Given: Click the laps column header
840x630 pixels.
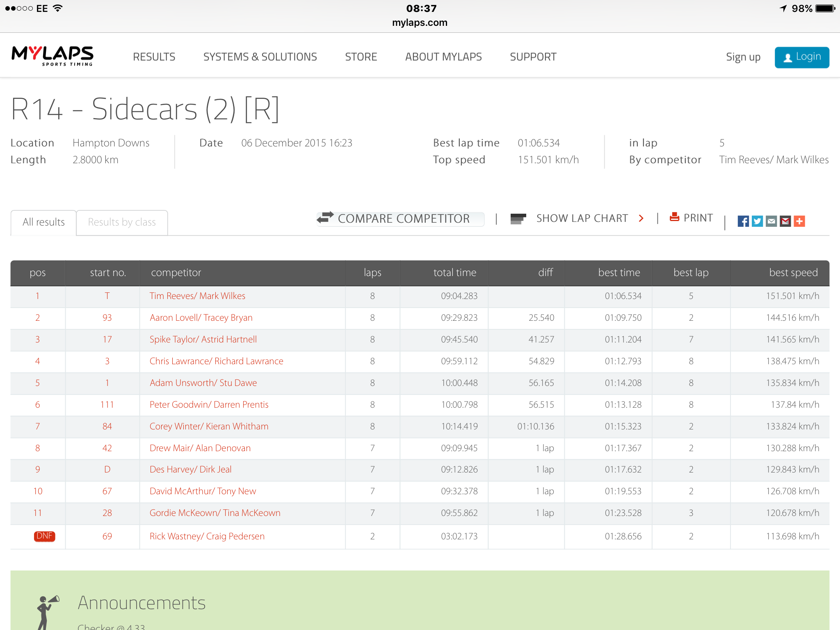Looking at the screenshot, I should tap(372, 273).
